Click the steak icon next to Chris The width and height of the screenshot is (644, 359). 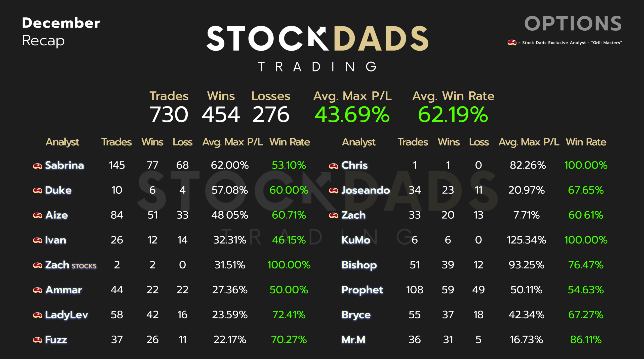click(334, 166)
